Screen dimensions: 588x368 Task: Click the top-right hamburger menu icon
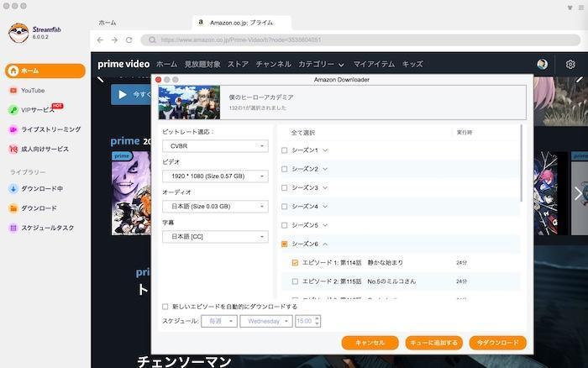click(x=581, y=8)
